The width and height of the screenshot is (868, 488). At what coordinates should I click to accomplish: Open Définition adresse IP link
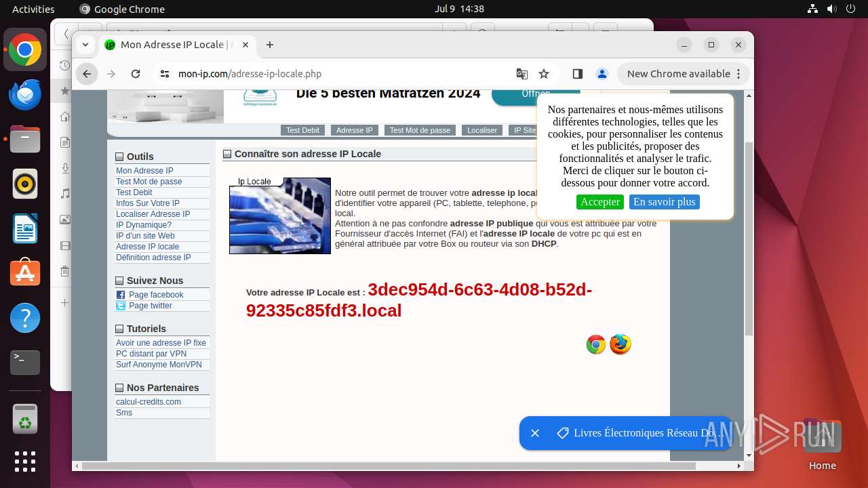(153, 258)
